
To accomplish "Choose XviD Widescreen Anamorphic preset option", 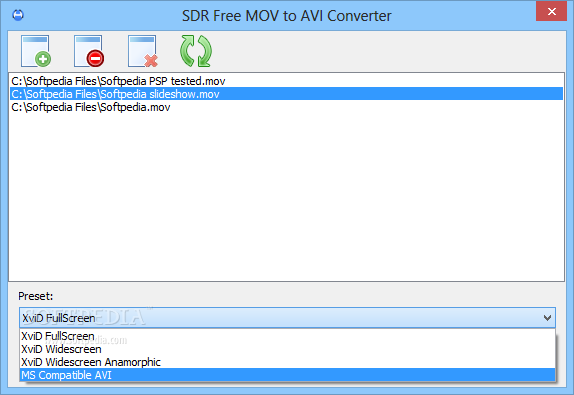I will 287,362.
